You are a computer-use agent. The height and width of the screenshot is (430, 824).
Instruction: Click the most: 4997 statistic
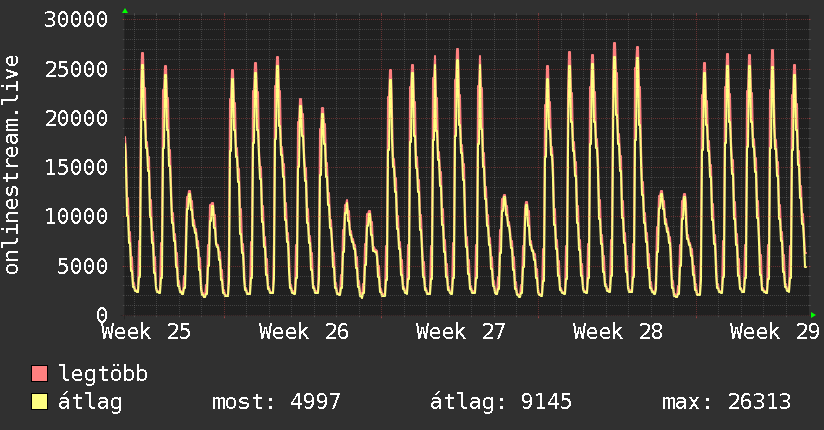[276, 402]
